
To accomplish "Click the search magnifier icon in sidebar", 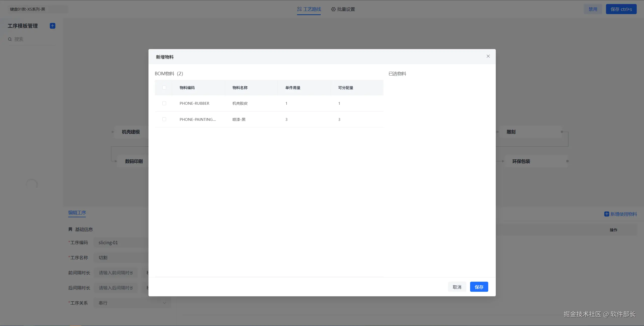I will pyautogui.click(x=10, y=39).
